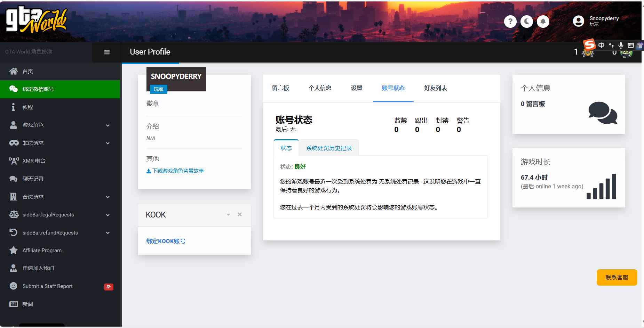Open Snoopyderry user avatar menu
This screenshot has height=328, width=644.
click(x=579, y=21)
